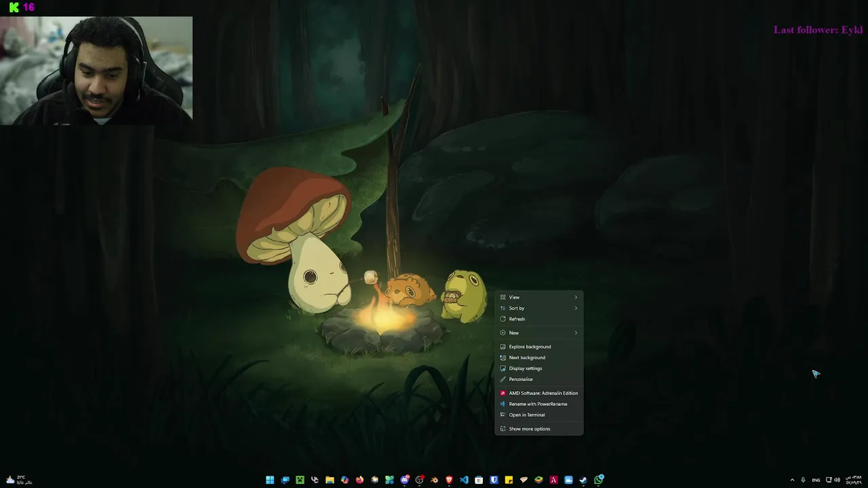Open the Sort by submenu
Viewport: 868px width, 488px height.
point(539,308)
